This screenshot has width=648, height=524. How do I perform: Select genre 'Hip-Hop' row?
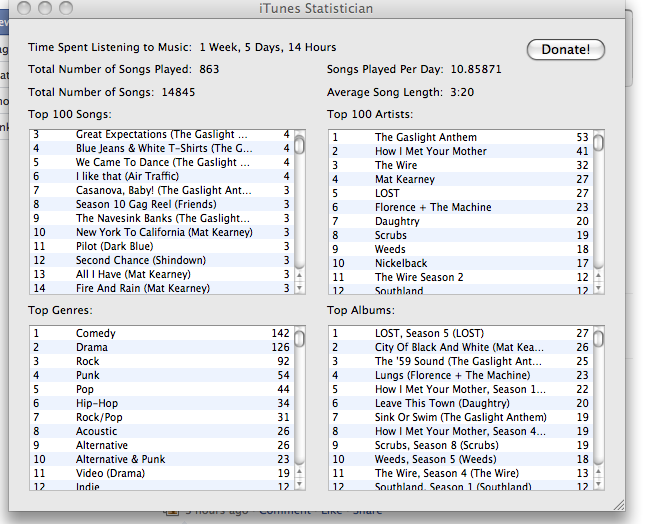[162, 403]
